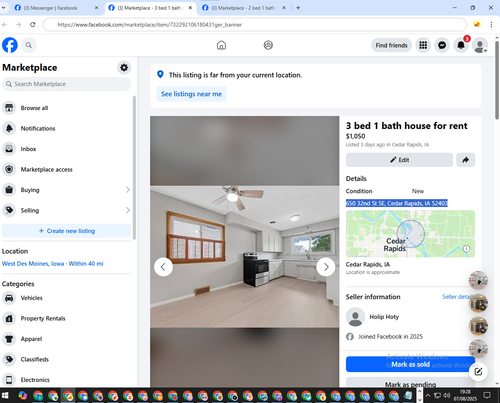This screenshot has width=500, height=403.
Task: Show the previous listing photo
Action: pos(163,267)
